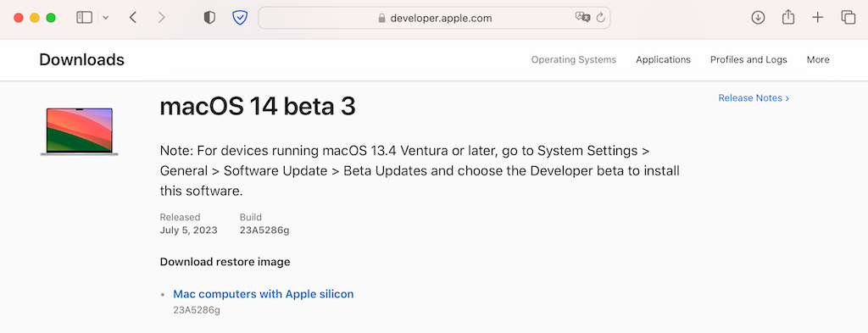The image size is (868, 333).
Task: Switch to the Applications tab
Action: pyautogui.click(x=663, y=60)
